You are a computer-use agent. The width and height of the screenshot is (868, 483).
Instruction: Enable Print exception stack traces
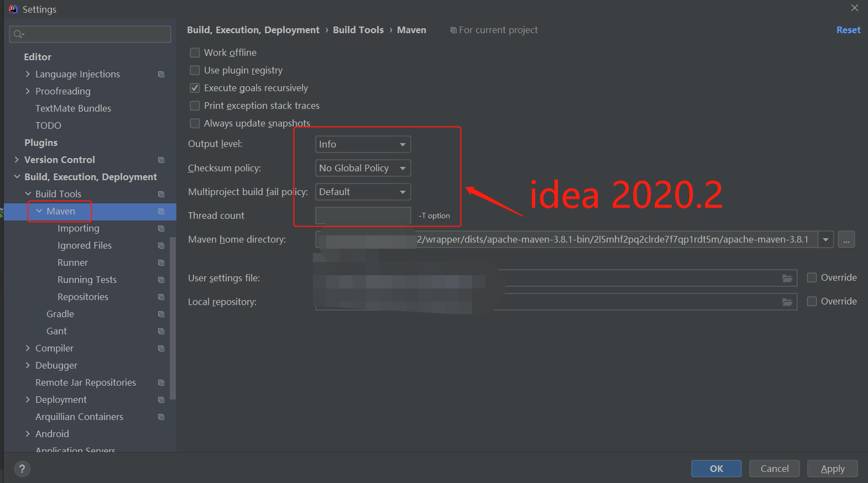(195, 106)
